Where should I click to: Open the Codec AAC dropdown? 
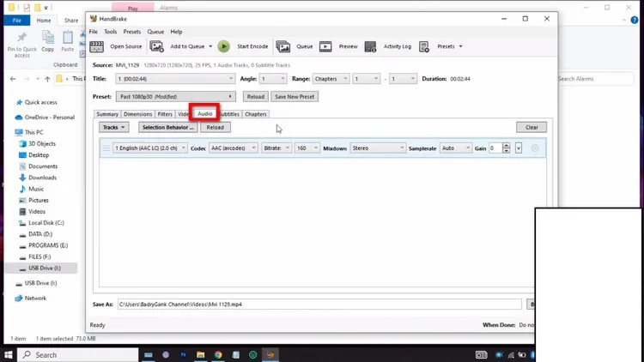coord(234,148)
